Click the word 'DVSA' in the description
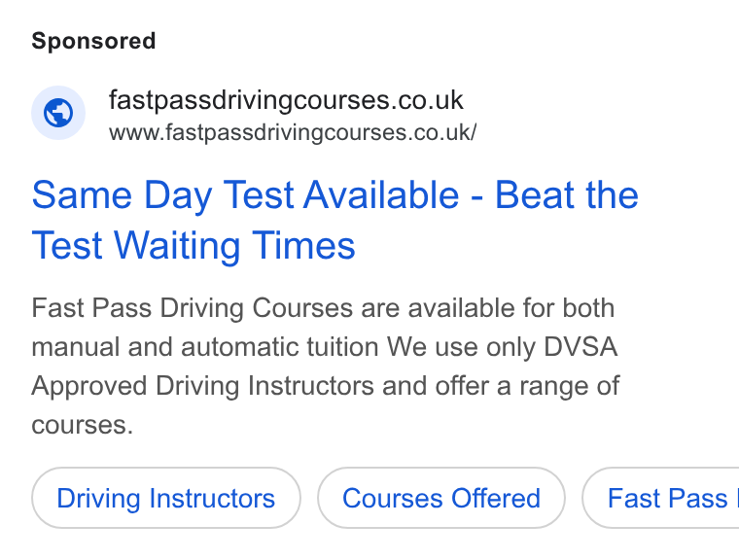The image size is (739, 560). tap(581, 347)
